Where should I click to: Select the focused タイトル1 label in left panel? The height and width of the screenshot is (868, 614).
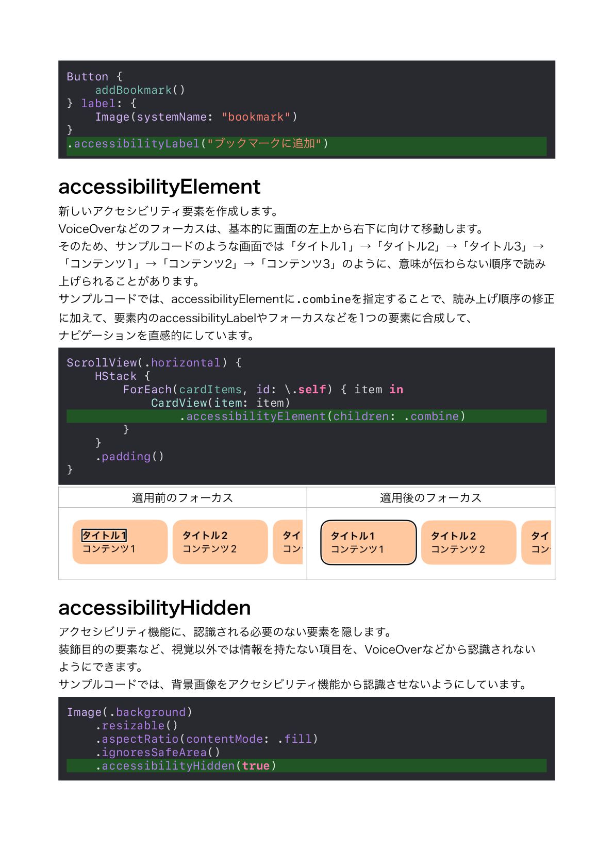tap(104, 536)
